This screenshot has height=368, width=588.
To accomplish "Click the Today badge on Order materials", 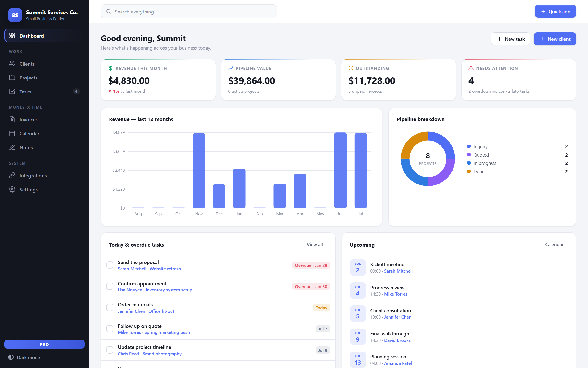I will (x=321, y=308).
